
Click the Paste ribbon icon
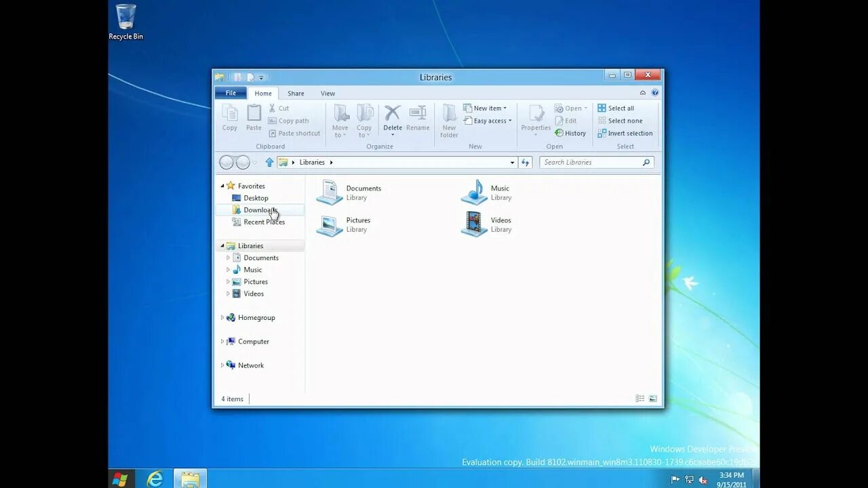[x=254, y=118]
